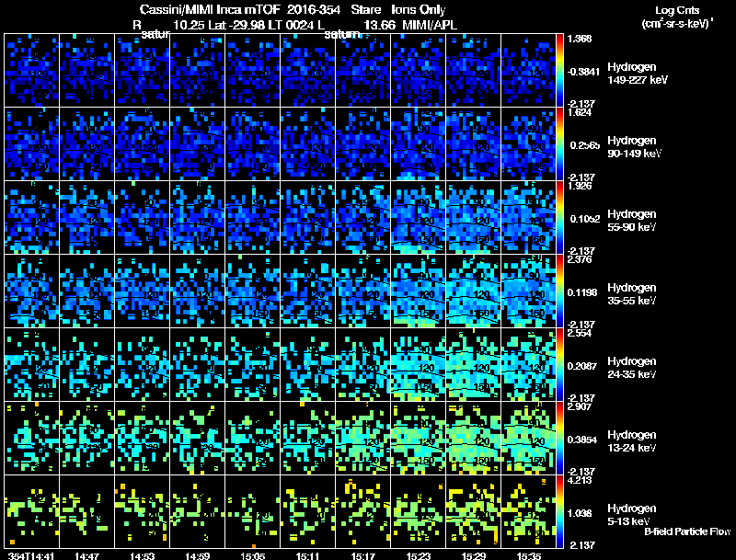Click the color bar beside Hydrogen 149-227 keV
The width and height of the screenshot is (736, 560).
click(559, 71)
